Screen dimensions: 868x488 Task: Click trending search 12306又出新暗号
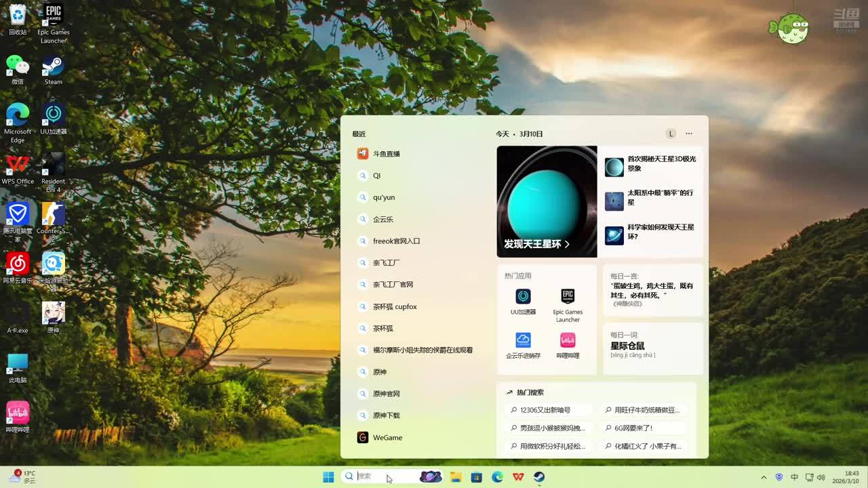click(545, 410)
